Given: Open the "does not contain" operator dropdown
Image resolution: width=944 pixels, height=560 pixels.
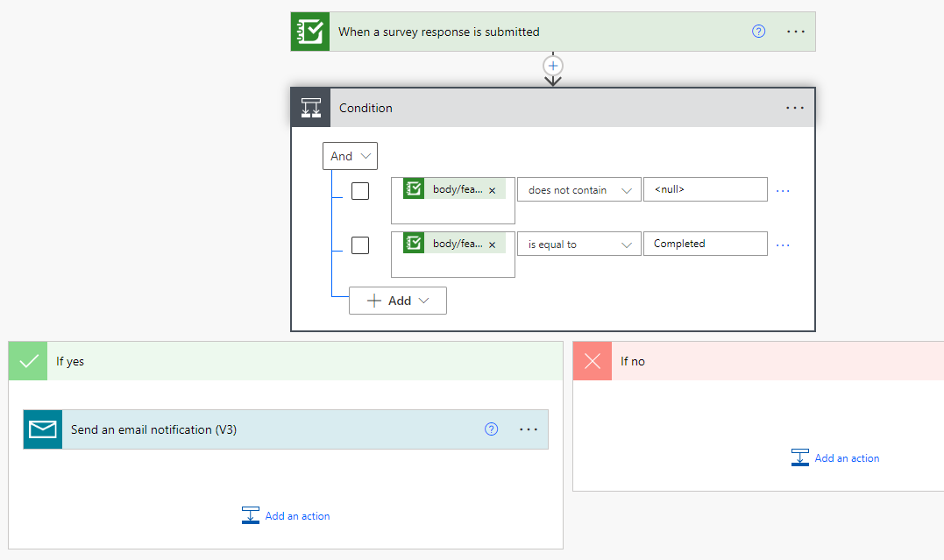Looking at the screenshot, I should click(578, 190).
